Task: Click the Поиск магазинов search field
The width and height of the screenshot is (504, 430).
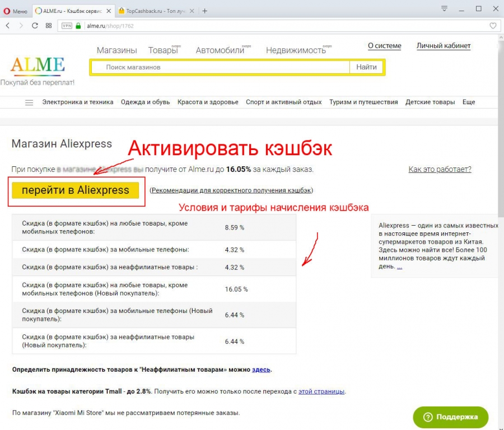Action: pyautogui.click(x=221, y=67)
